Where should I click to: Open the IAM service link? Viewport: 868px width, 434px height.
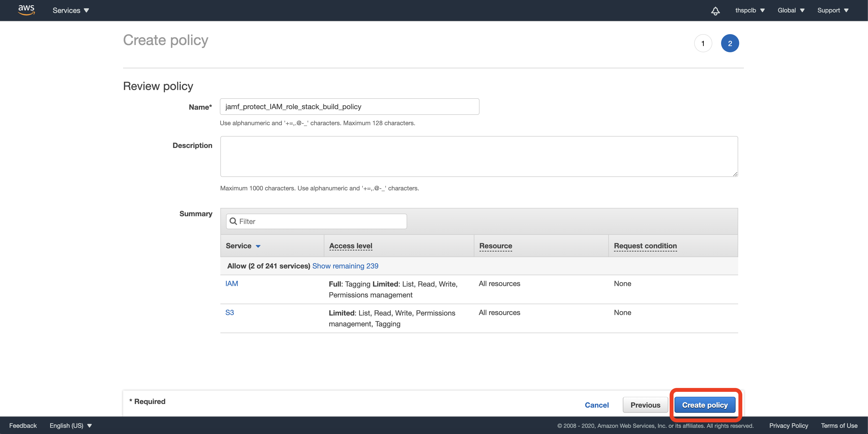[231, 283]
